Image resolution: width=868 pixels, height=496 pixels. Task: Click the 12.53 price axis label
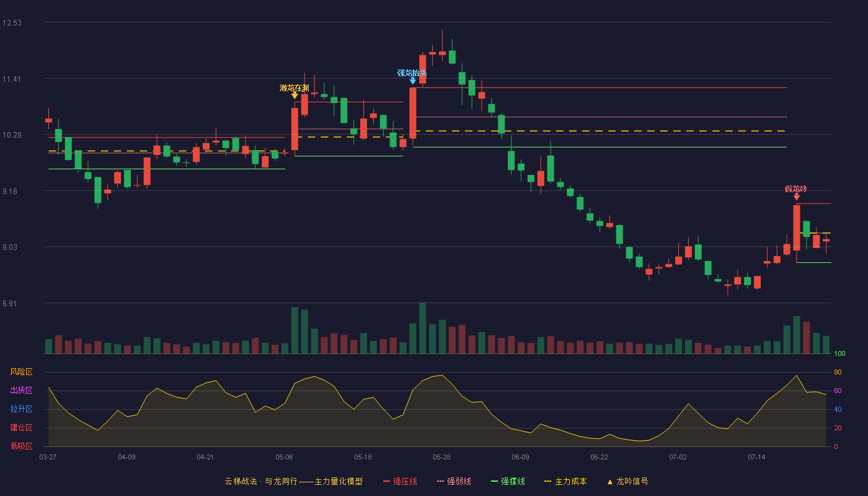12,23
